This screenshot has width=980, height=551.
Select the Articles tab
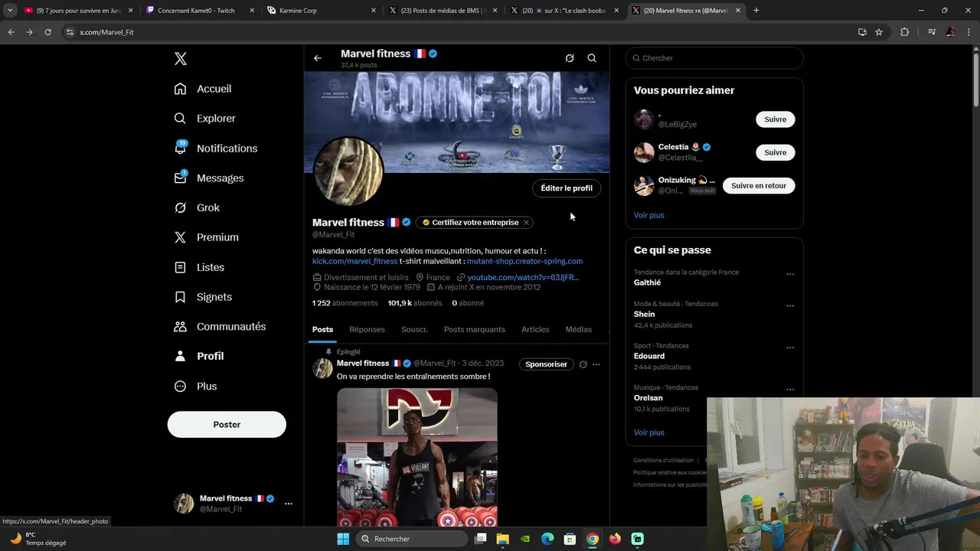click(x=535, y=330)
